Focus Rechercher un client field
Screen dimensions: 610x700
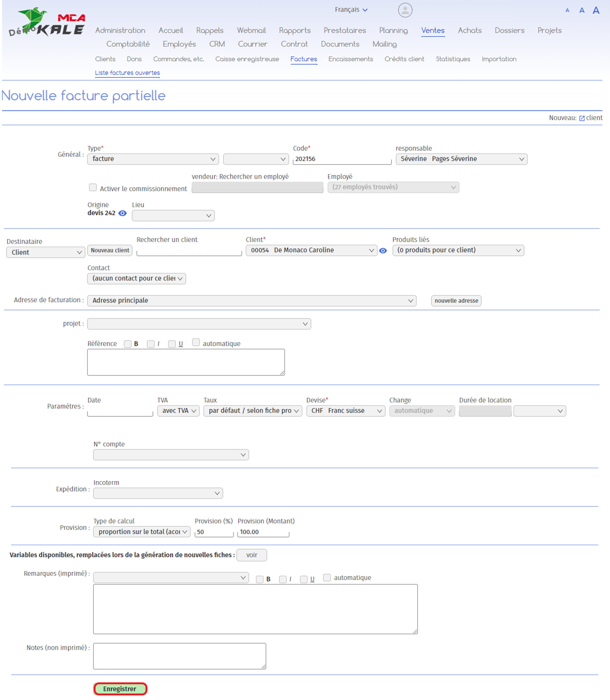tap(189, 251)
